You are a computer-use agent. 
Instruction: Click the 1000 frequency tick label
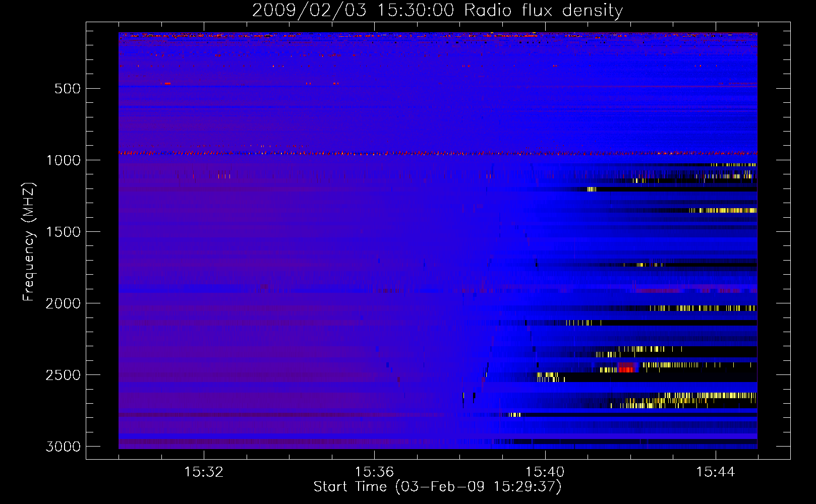[x=63, y=160]
